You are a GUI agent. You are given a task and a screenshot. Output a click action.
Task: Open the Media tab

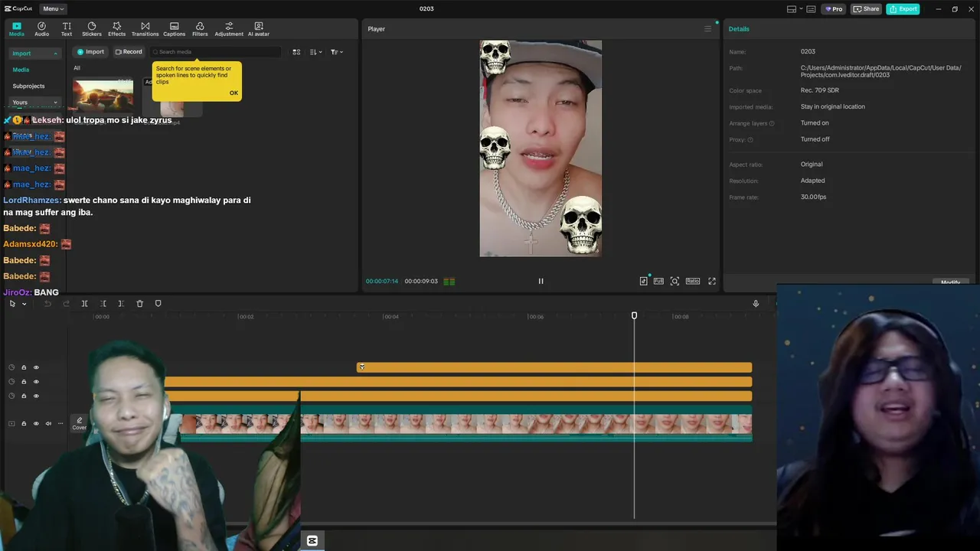click(16, 29)
